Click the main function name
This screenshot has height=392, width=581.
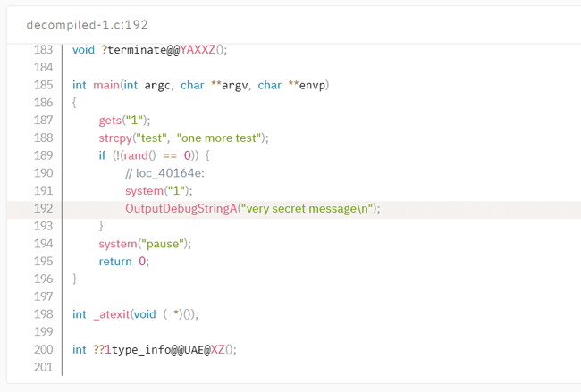point(106,85)
